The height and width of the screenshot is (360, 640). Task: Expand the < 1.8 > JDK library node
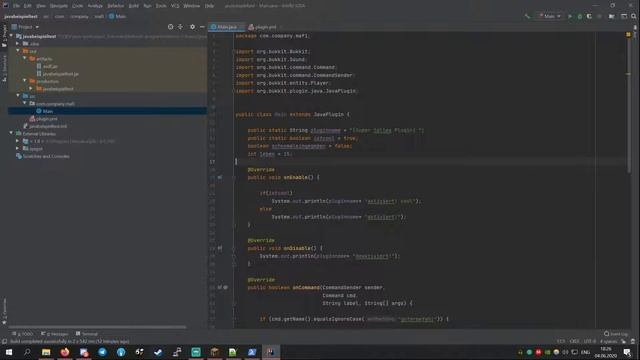(x=18, y=141)
